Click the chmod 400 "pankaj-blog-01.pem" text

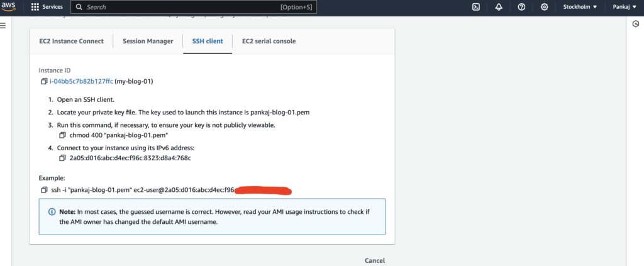[x=119, y=135]
